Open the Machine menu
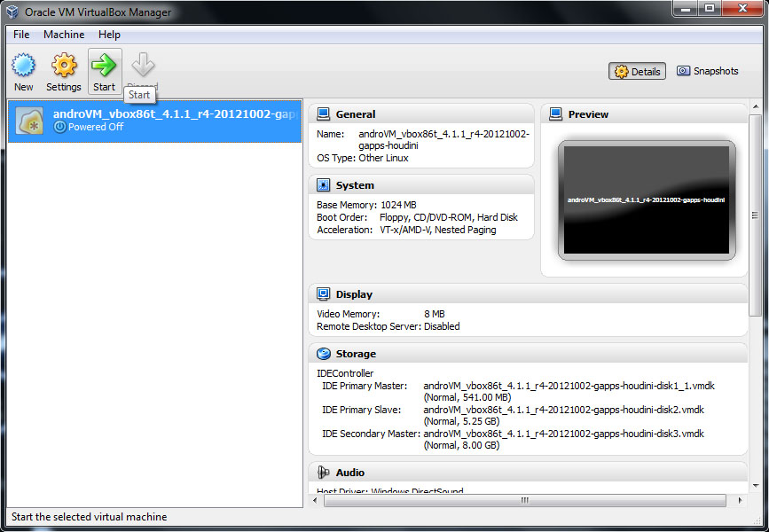This screenshot has height=532, width=769. point(64,35)
